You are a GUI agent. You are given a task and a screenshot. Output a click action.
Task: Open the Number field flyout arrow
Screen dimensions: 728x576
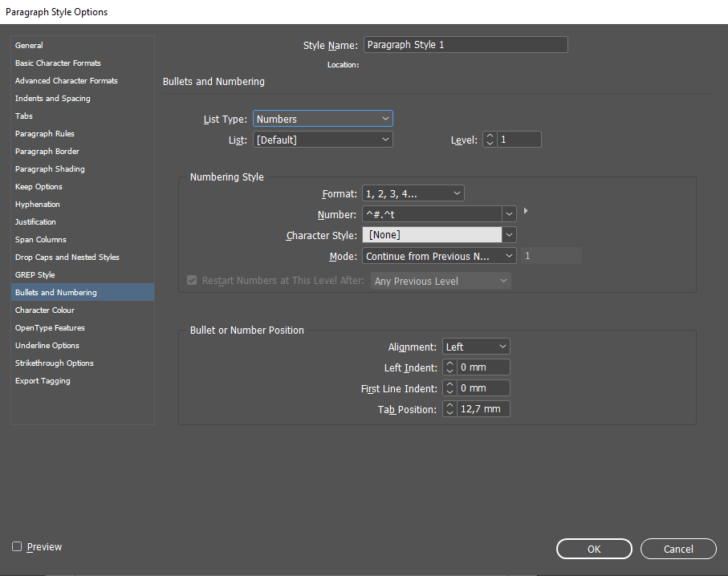[526, 212]
